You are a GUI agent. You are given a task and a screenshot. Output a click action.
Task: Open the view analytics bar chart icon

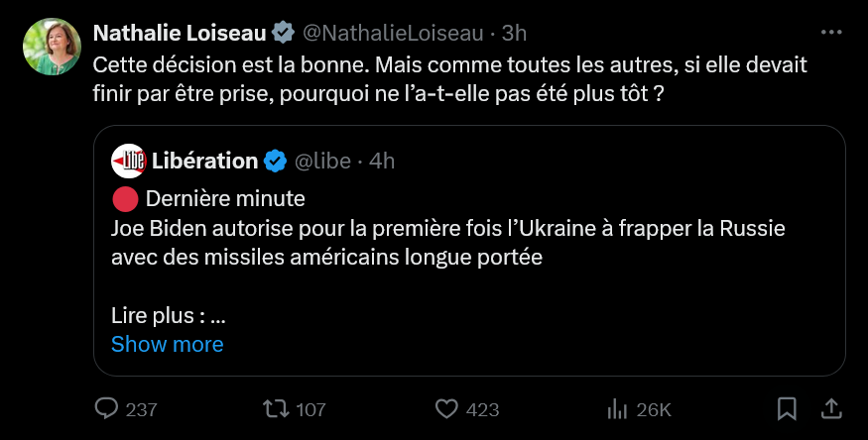click(x=618, y=408)
